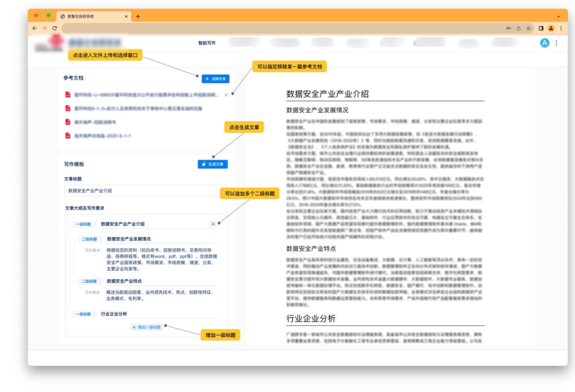The width and height of the screenshot is (575, 392).
Task: Click the 参考文档 section label
Action: 73,78
